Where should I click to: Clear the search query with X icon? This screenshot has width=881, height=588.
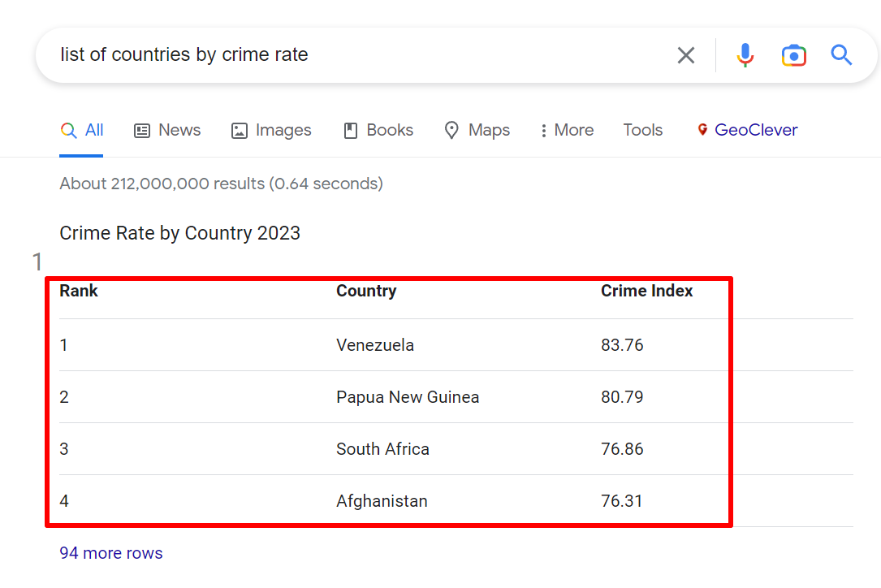pos(686,55)
